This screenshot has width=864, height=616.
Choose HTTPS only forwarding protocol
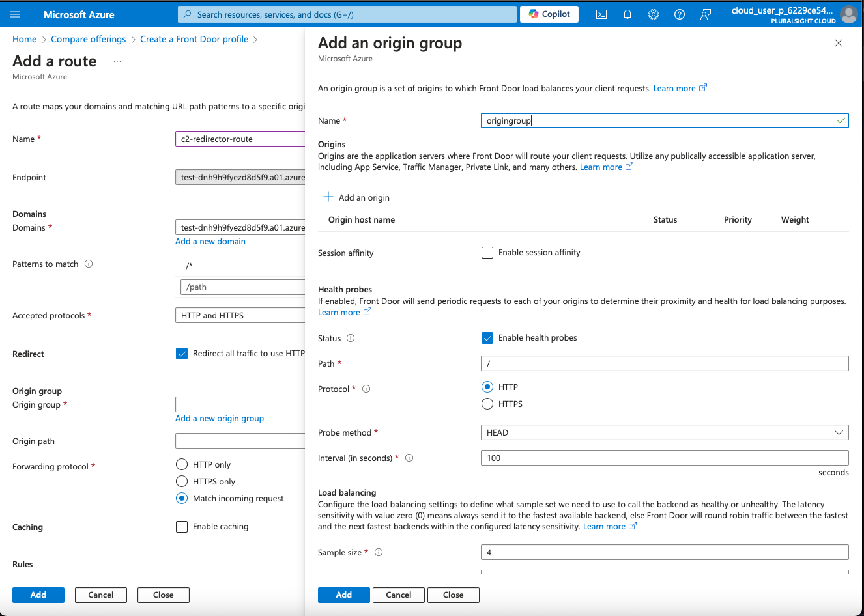pos(182,481)
